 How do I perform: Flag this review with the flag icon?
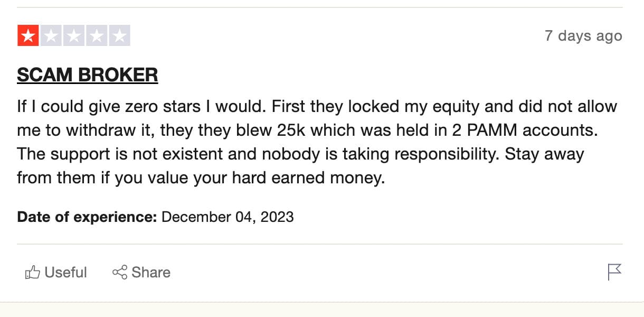(614, 272)
